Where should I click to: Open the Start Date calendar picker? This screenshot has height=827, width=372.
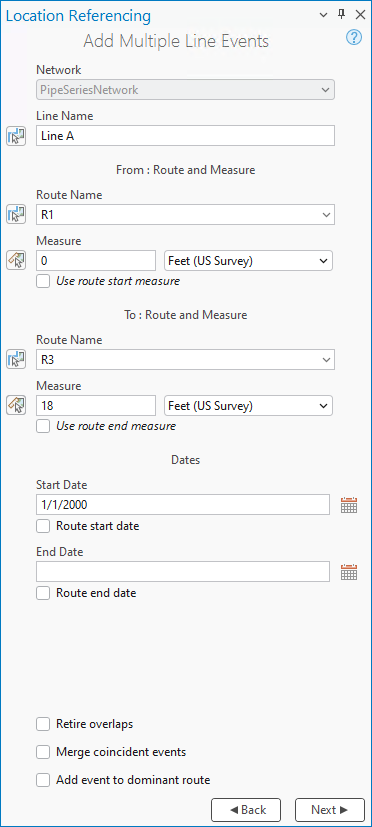pos(349,505)
